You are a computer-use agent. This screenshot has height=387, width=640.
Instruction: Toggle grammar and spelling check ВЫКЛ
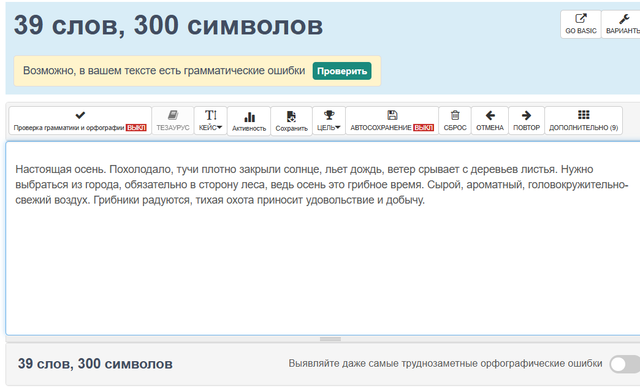tap(80, 121)
